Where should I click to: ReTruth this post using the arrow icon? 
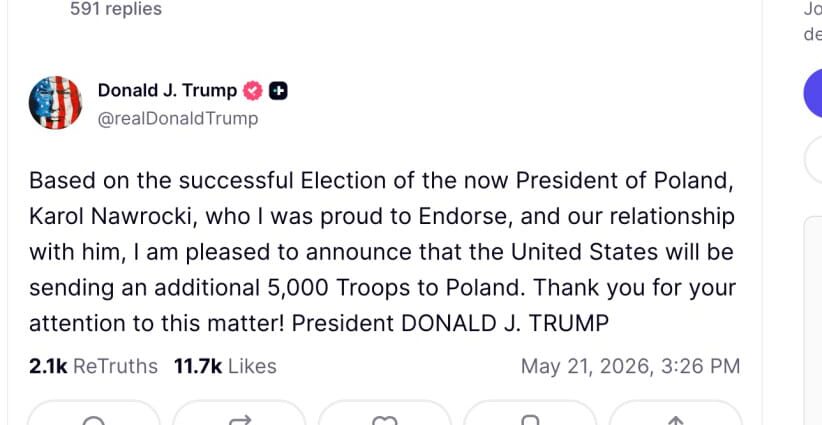[x=239, y=420]
